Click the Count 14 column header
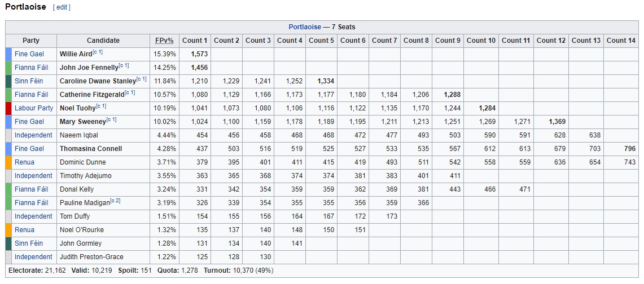 (621, 41)
